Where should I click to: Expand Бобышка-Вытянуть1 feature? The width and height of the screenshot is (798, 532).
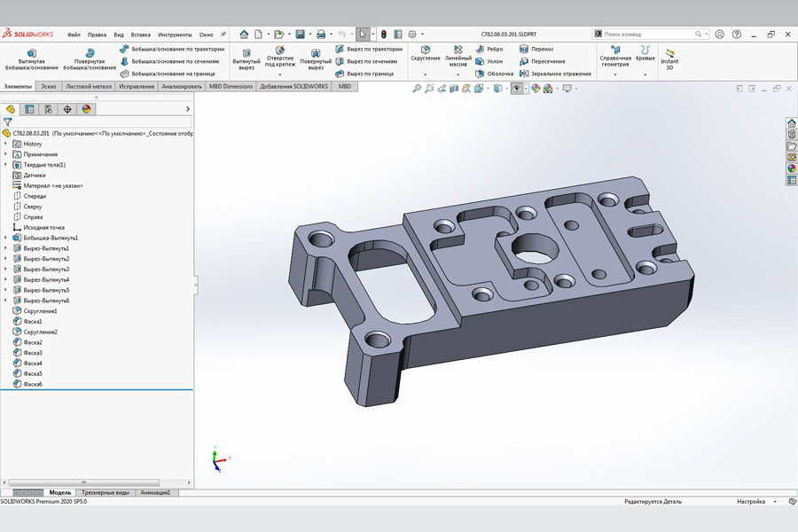coord(5,238)
